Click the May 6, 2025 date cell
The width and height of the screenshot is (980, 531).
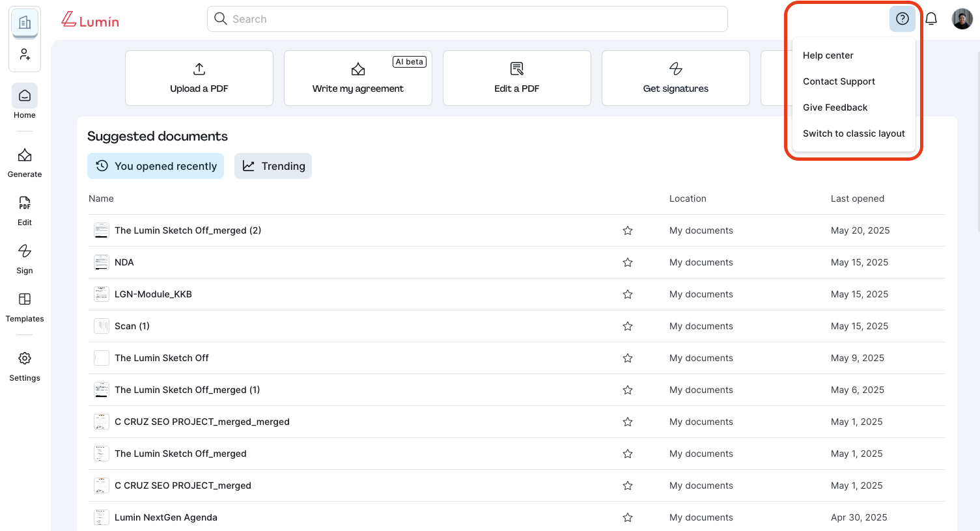858,390
